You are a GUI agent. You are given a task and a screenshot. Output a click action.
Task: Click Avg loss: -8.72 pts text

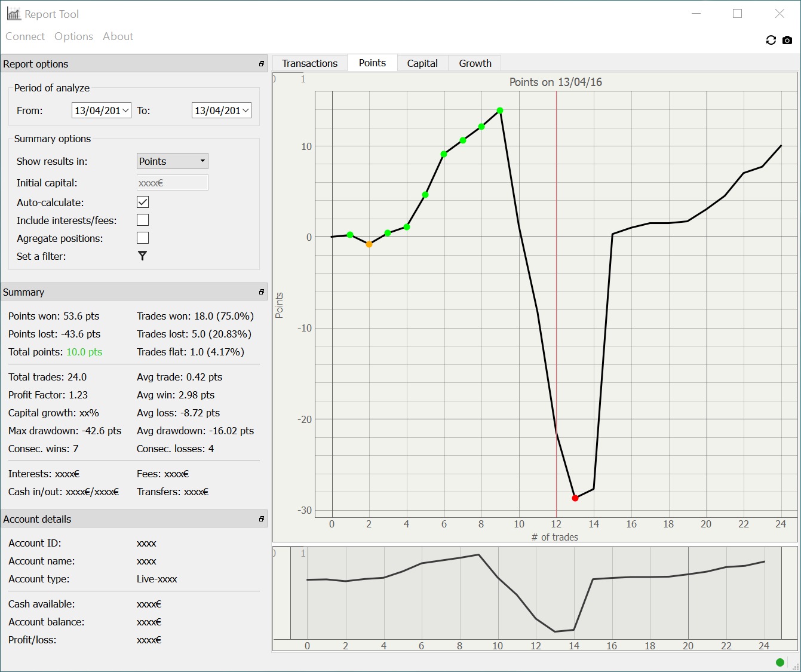coord(178,413)
